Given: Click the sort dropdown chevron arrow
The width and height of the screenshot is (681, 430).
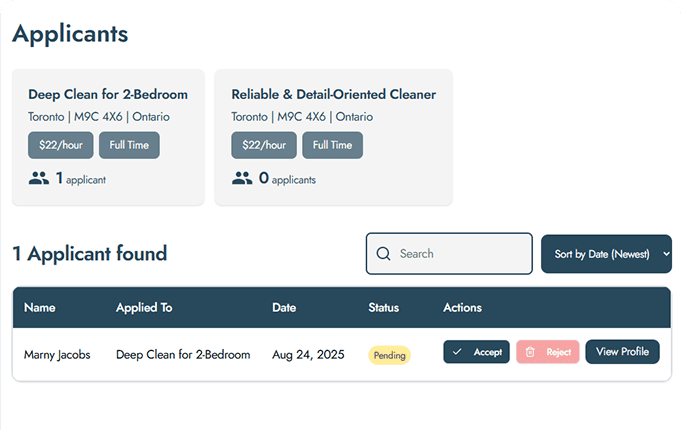Looking at the screenshot, I should coord(664,254).
